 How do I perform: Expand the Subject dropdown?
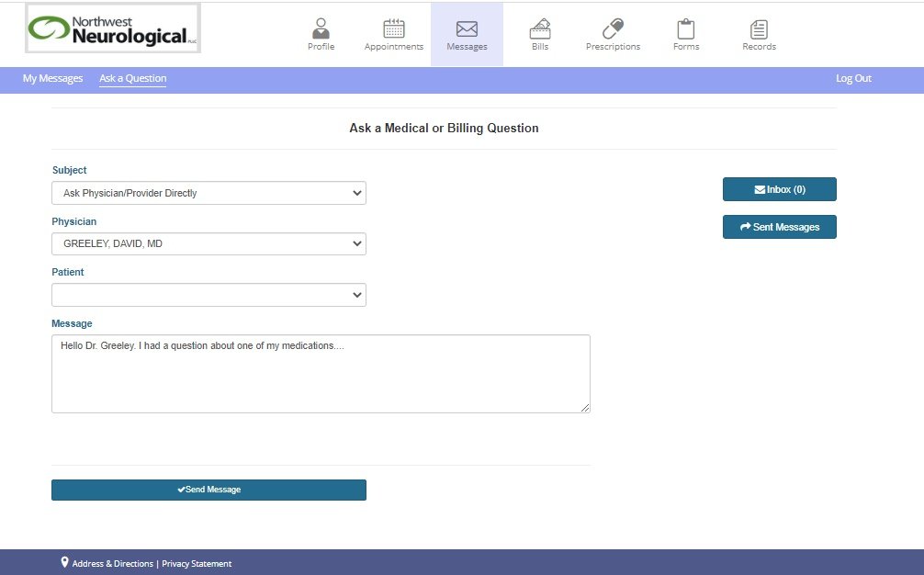coord(208,193)
